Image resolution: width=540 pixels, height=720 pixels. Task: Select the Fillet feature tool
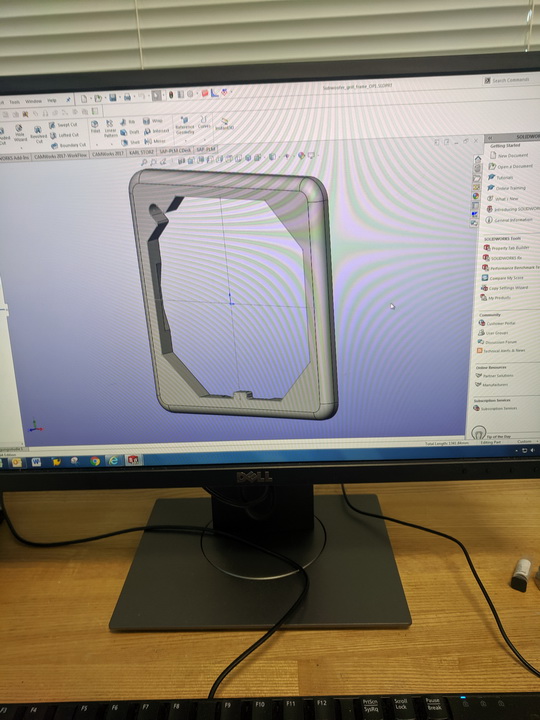click(95, 127)
